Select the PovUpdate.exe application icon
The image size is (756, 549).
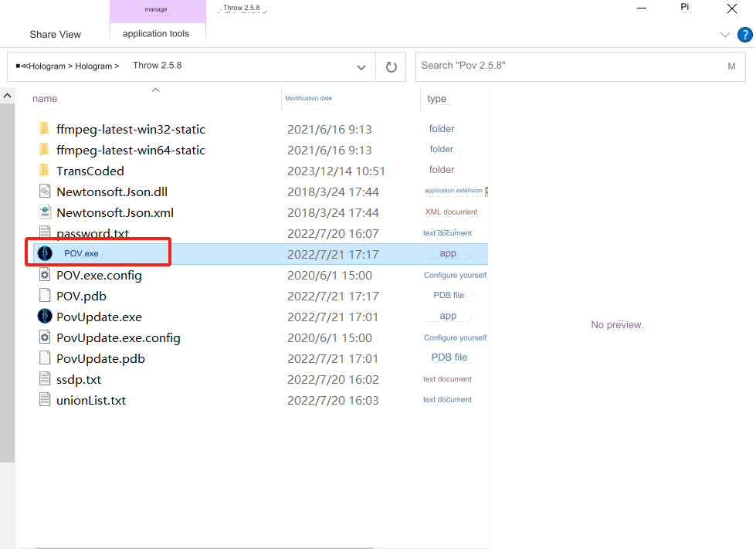tap(45, 316)
